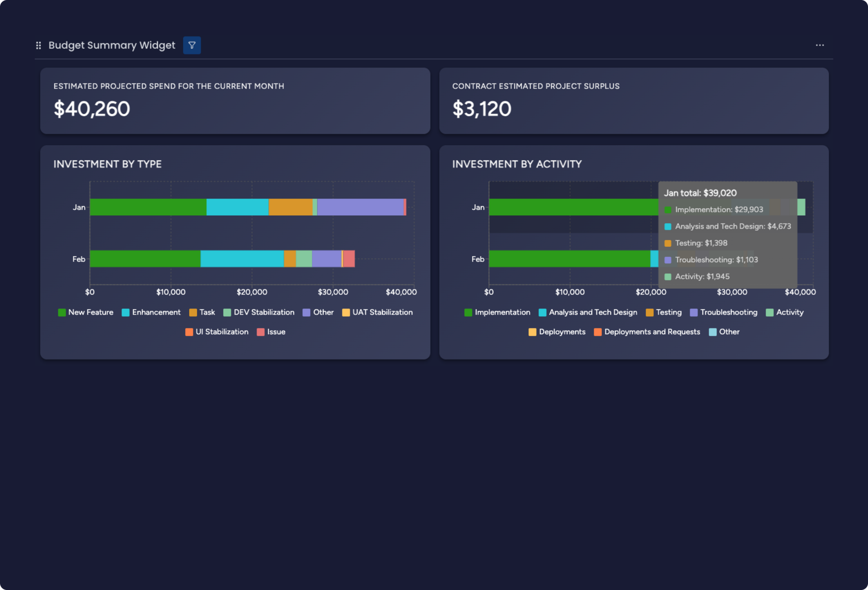Click the filter funnel icon
Image resolution: width=868 pixels, height=590 pixels.
(x=192, y=45)
